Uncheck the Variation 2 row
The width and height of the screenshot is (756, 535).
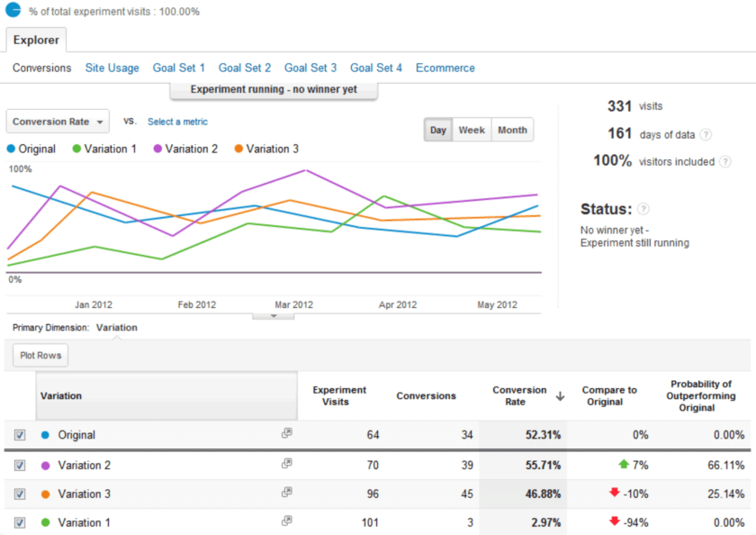click(x=20, y=465)
